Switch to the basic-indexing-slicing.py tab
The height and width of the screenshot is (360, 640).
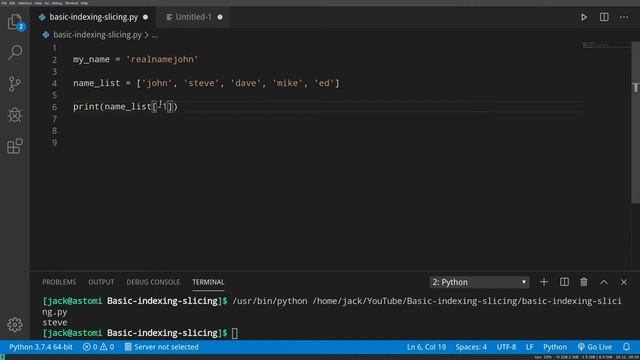93,17
